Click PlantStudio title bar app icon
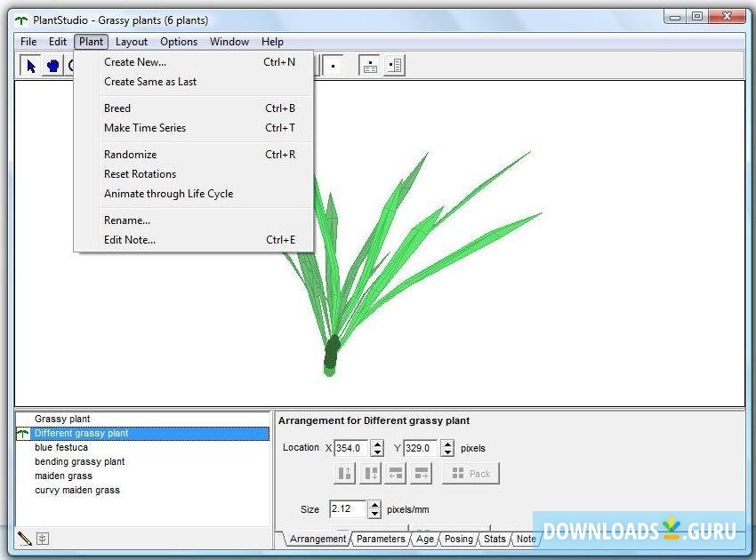The image size is (756, 560). click(21, 20)
